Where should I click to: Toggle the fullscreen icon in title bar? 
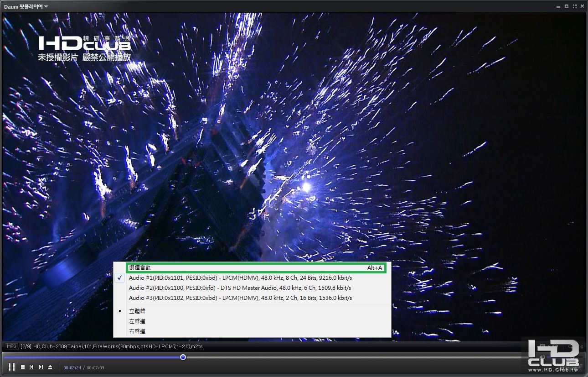click(x=575, y=6)
